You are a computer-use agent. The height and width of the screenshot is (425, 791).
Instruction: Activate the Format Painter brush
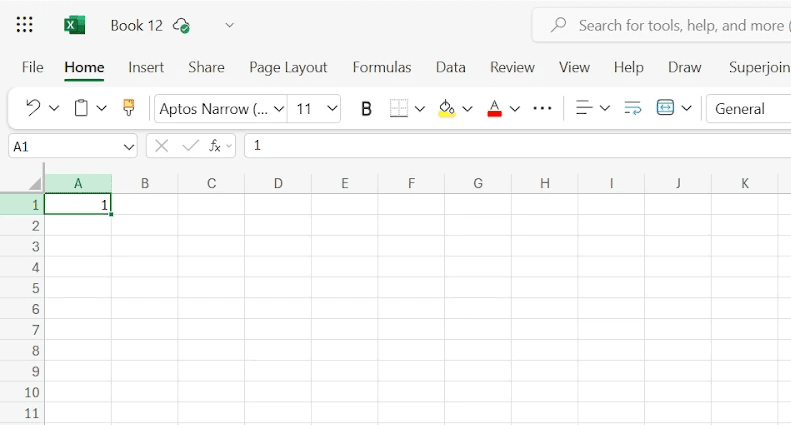(129, 108)
